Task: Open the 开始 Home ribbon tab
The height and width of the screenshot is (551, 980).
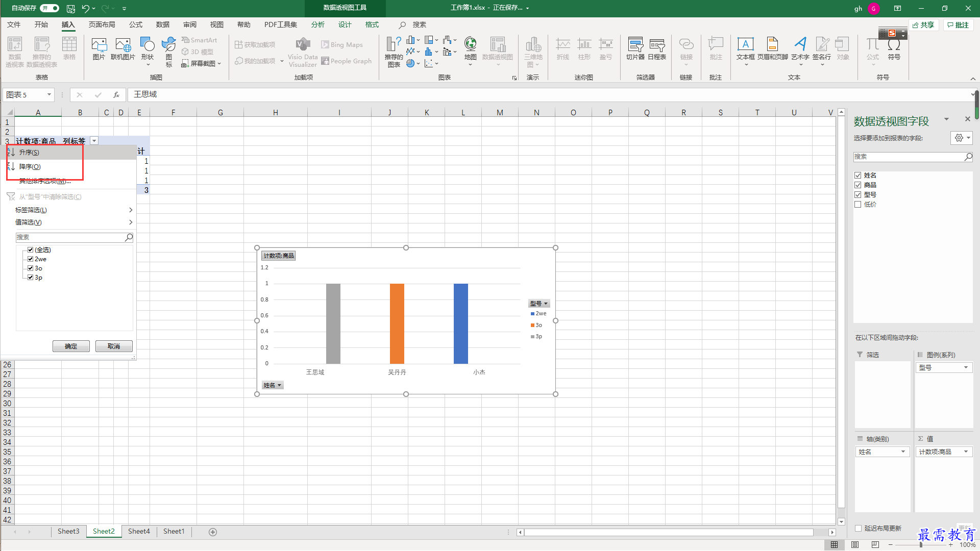Action: [41, 25]
